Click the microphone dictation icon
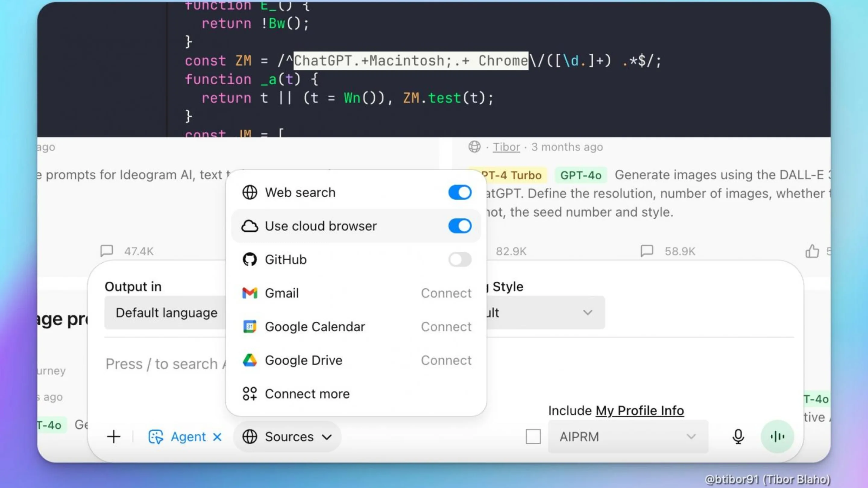Screen dimensions: 868x488 click(738, 436)
